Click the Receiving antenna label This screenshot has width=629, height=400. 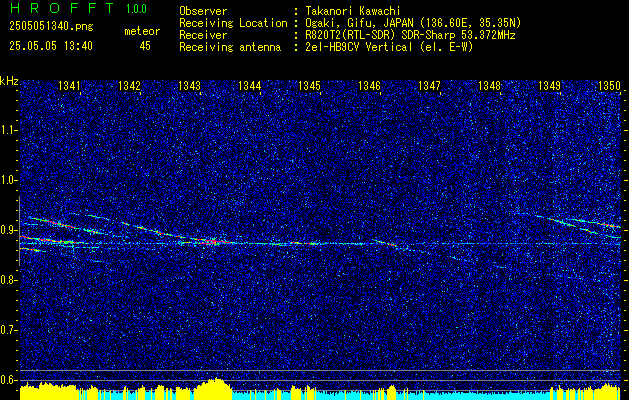[230, 47]
